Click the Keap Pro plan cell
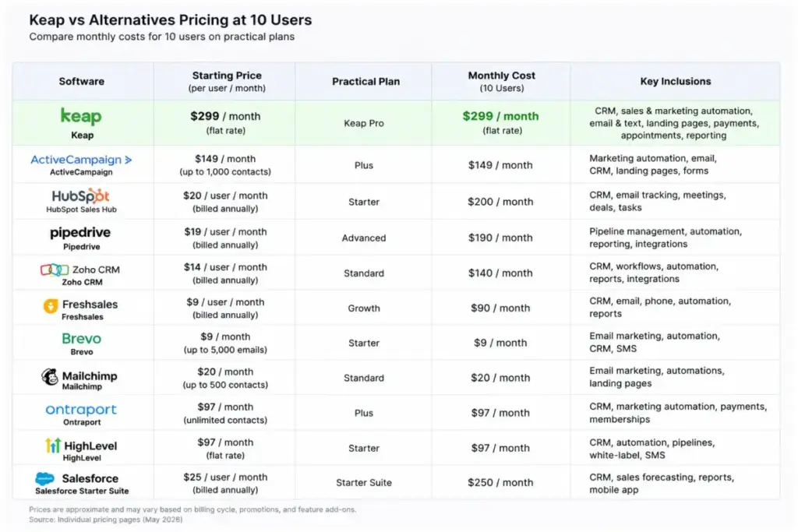The width and height of the screenshot is (798, 532). (x=364, y=123)
